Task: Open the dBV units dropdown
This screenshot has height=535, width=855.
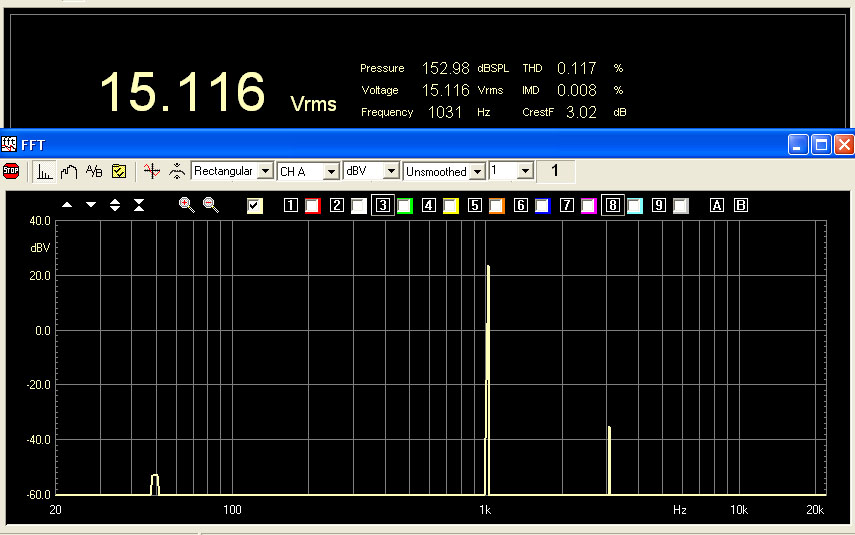Action: click(x=392, y=171)
